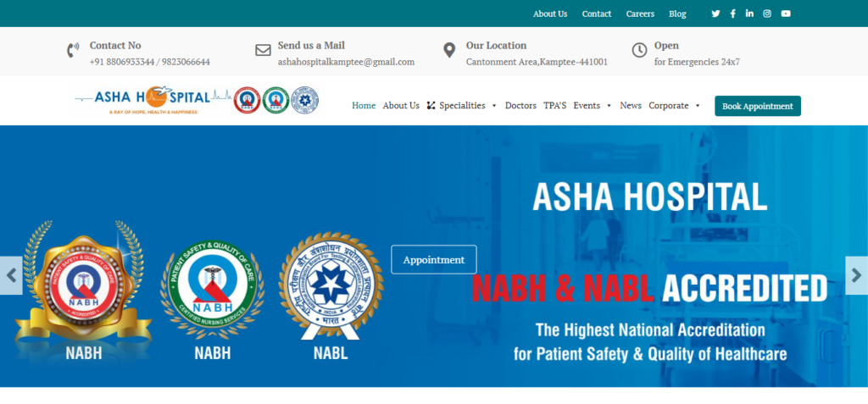This screenshot has width=868, height=404.
Task: Go to next slide with right arrow
Action: click(x=856, y=275)
